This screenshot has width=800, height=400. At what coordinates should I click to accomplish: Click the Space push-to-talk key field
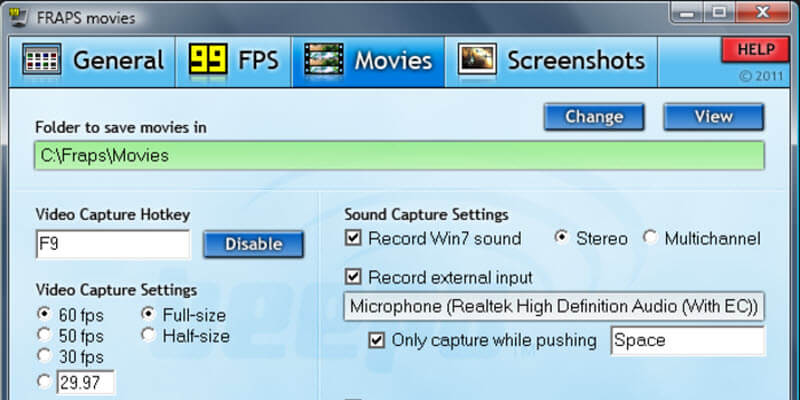[x=688, y=341]
